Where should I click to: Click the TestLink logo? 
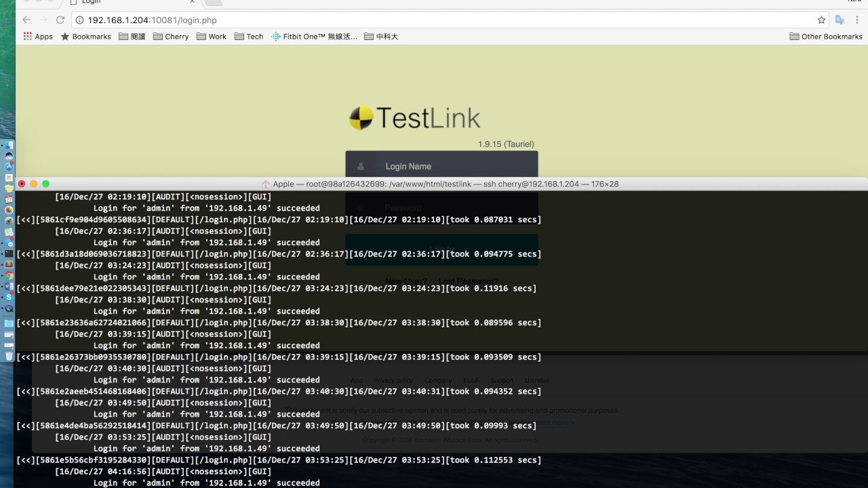[x=414, y=118]
